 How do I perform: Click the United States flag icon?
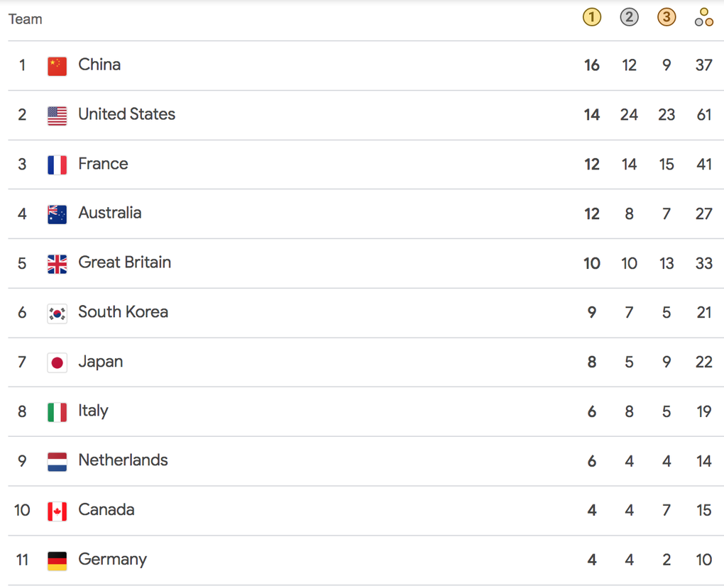(57, 116)
